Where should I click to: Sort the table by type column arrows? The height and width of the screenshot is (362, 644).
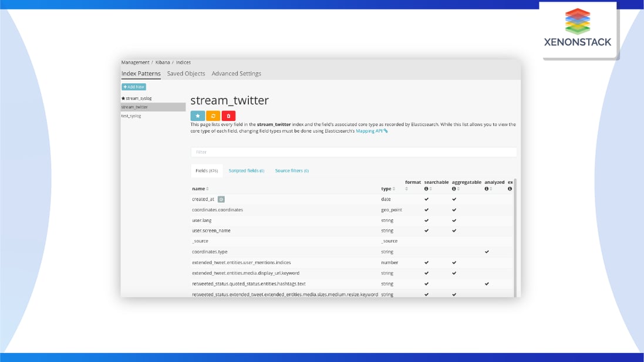point(393,189)
